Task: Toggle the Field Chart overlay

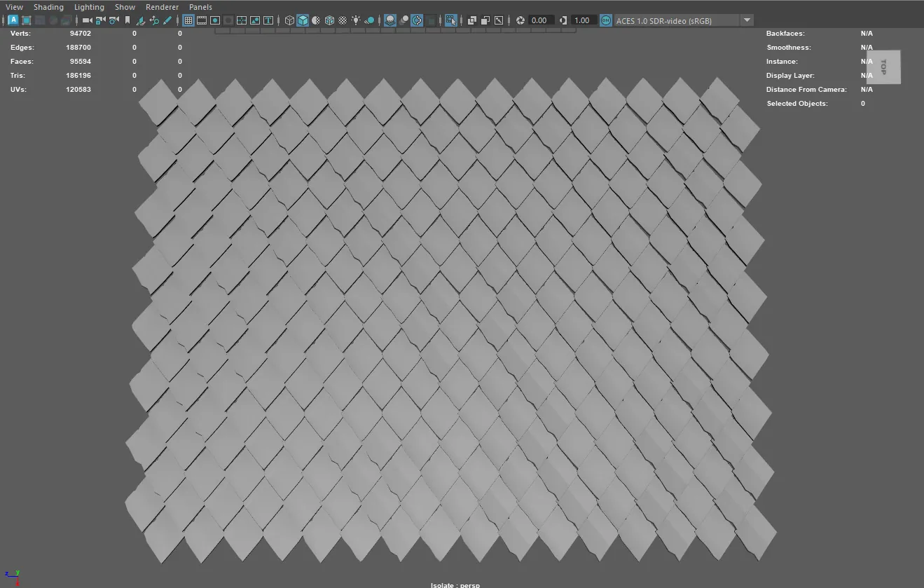Action: pyautogui.click(x=241, y=20)
